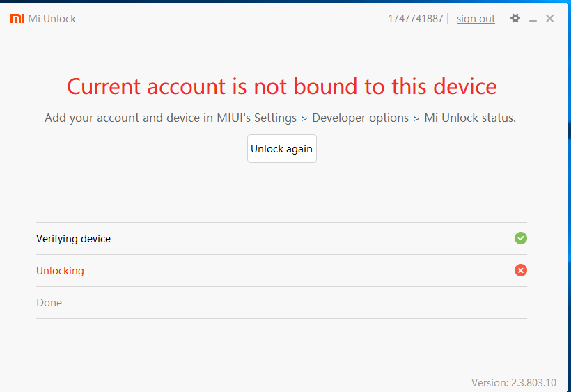Open settings with the gear icon
571x392 pixels.
tap(515, 19)
